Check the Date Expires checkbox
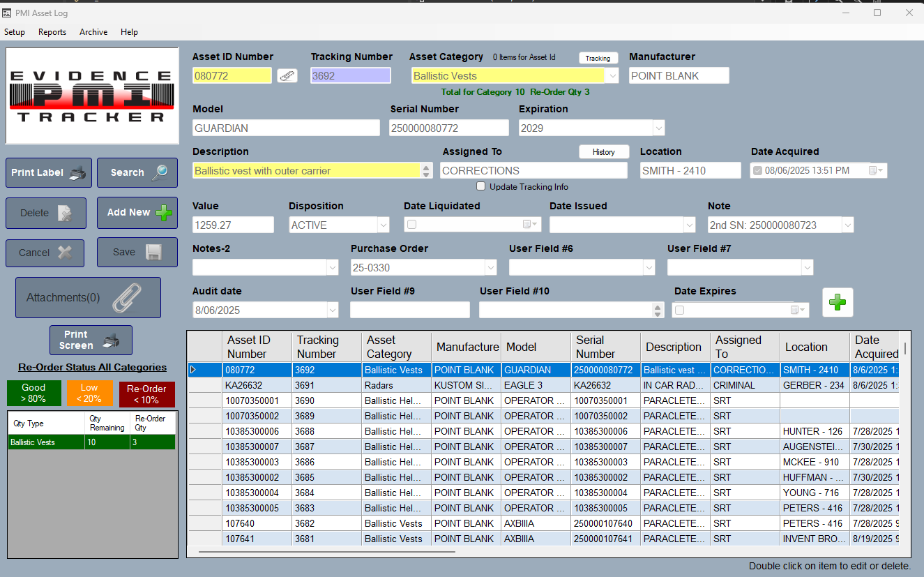Image resolution: width=924 pixels, height=577 pixels. 680,310
